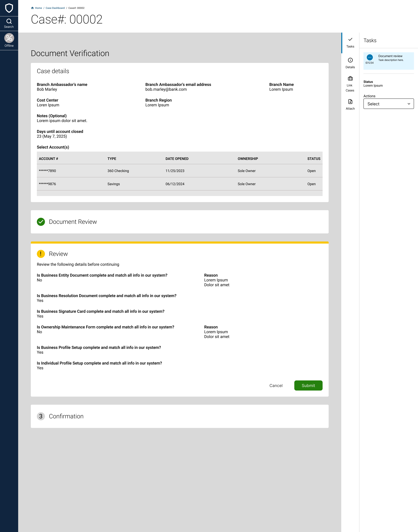Click the Cancel button

coord(276,386)
